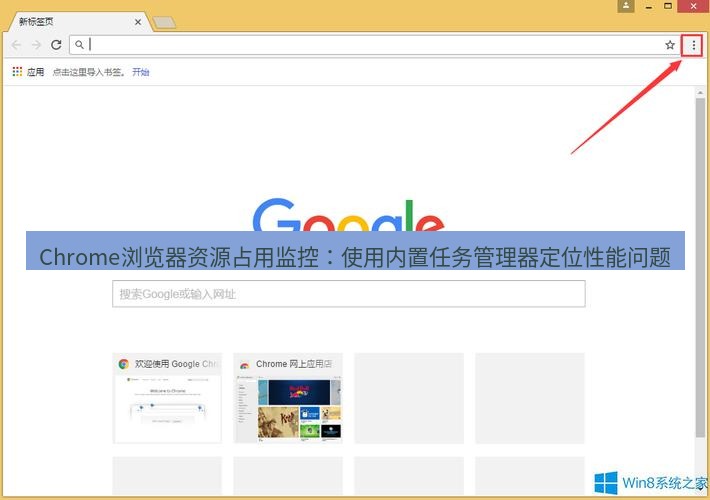This screenshot has height=500, width=710.
Task: Open the 欢迎使用 Google Chrome thumbnail
Action: [x=168, y=398]
